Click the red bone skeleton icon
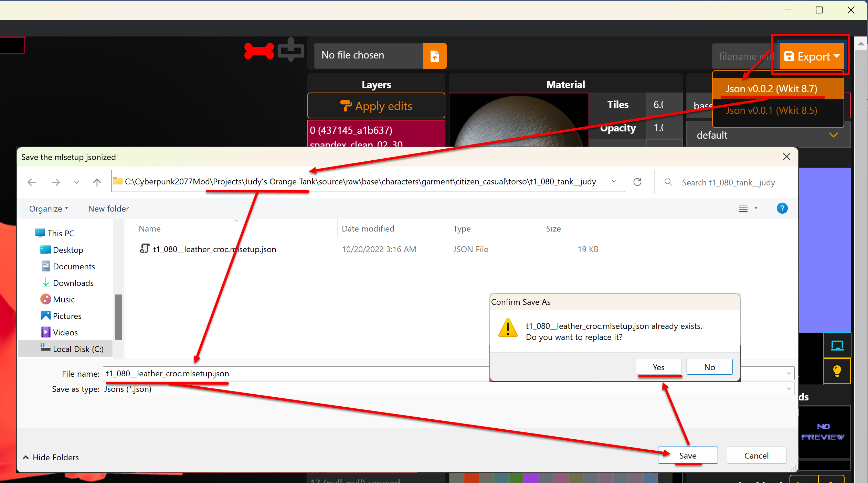The image size is (868, 483). pos(259,51)
